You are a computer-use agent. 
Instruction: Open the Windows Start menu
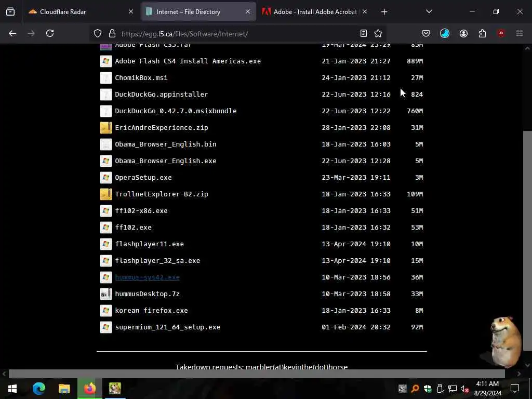pos(12,389)
